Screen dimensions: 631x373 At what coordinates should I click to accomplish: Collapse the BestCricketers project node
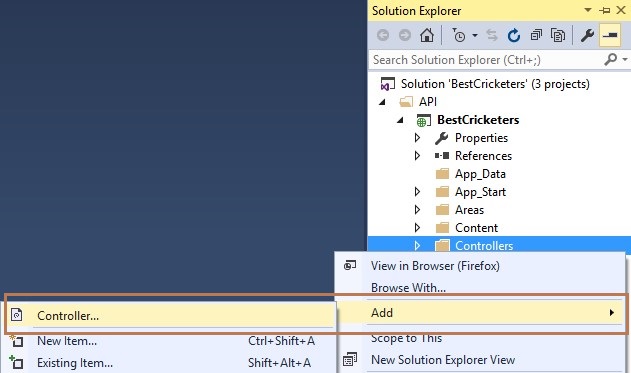tap(400, 120)
